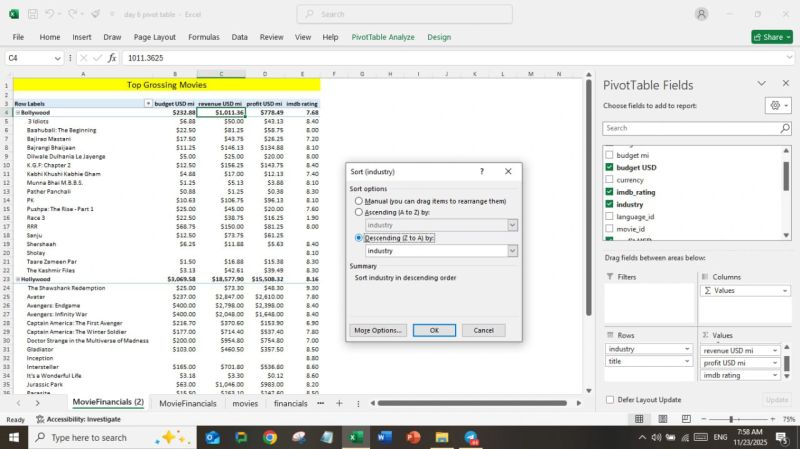800x449 pixels.
Task: Open File Explorer from the taskbar
Action: [x=442, y=437]
